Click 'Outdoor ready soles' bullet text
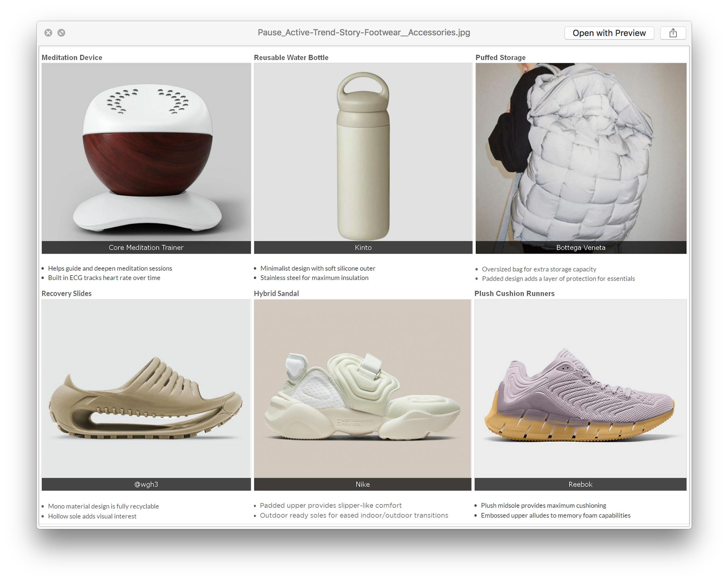The height and width of the screenshot is (581, 728). [354, 515]
